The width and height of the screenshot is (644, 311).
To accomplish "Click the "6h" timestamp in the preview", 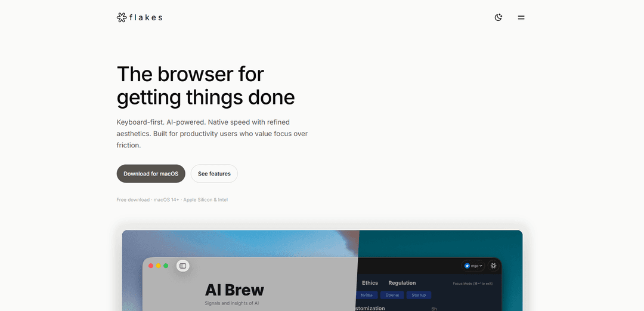I will coord(434,309).
